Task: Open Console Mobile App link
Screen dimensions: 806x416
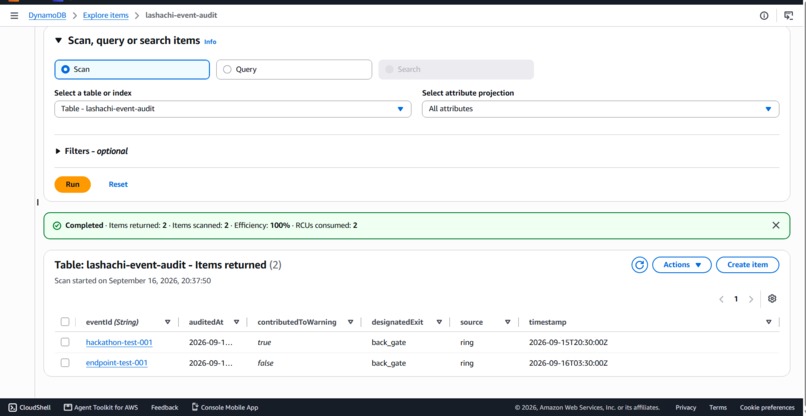Action: tap(225, 407)
